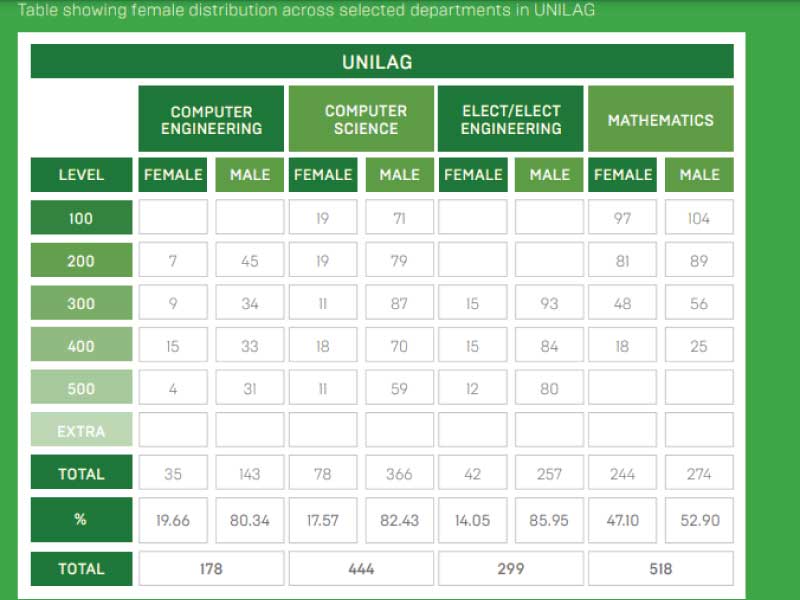Click the cell showing 93
Viewport: 800px width, 600px height.
click(549, 303)
